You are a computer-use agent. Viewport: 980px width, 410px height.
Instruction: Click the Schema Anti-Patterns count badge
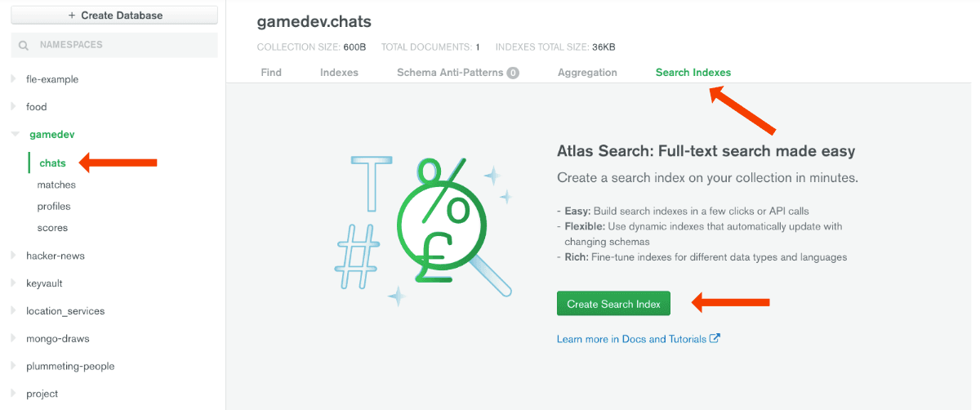point(513,73)
